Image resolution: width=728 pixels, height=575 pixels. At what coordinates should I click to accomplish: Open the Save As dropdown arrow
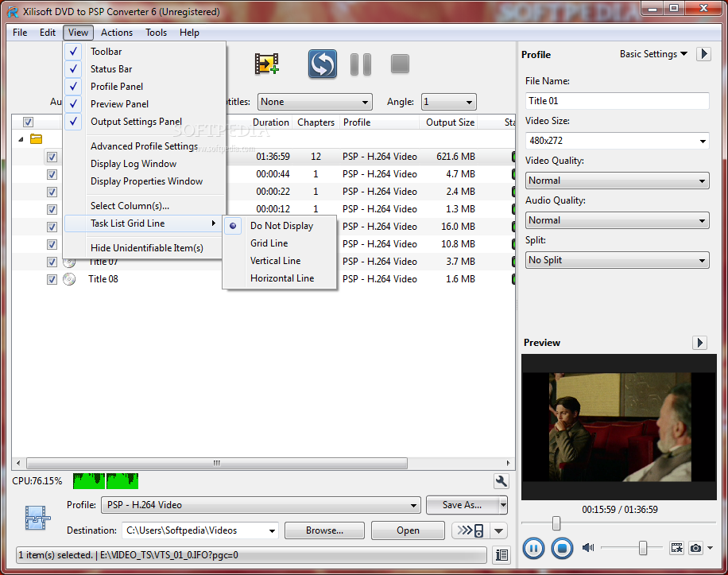click(503, 505)
